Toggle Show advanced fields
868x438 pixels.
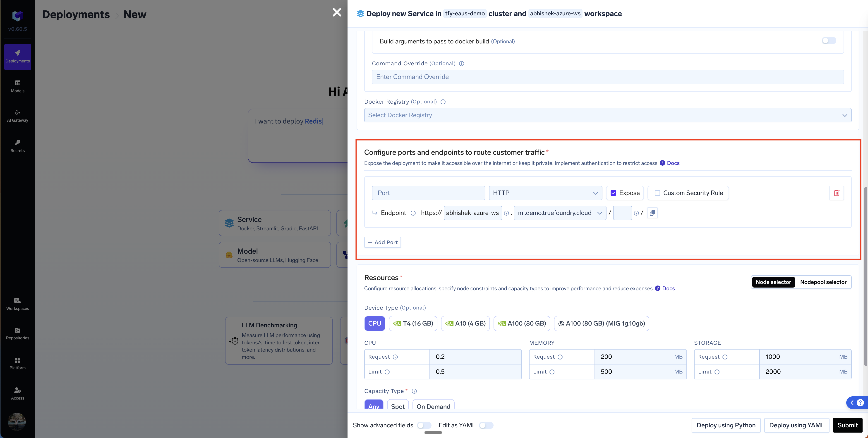[x=424, y=425]
